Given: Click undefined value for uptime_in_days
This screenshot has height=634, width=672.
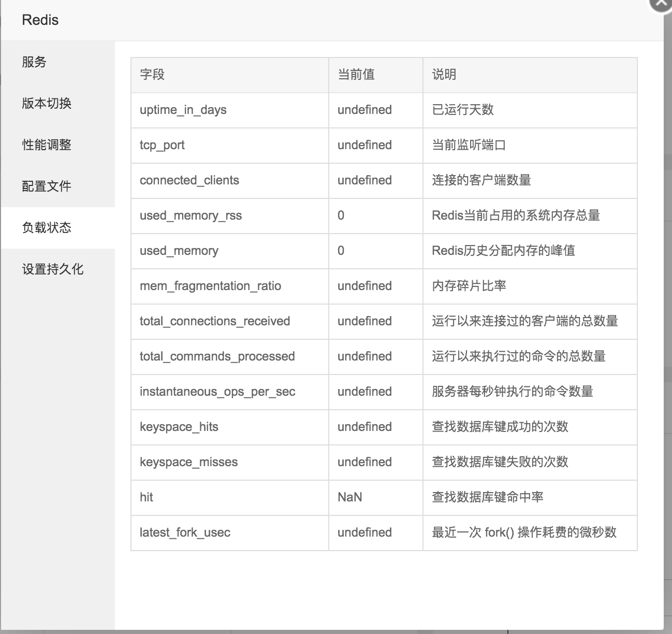Looking at the screenshot, I should [x=364, y=110].
